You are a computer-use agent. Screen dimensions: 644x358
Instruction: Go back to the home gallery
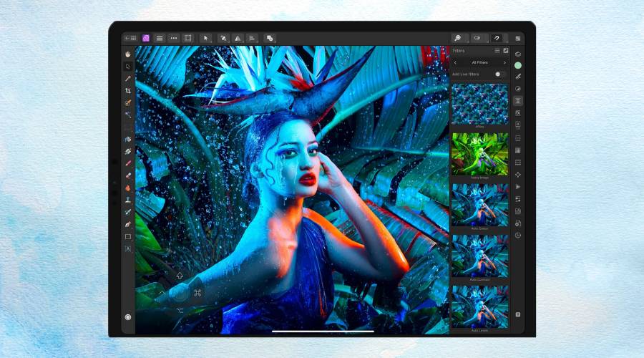[131, 38]
